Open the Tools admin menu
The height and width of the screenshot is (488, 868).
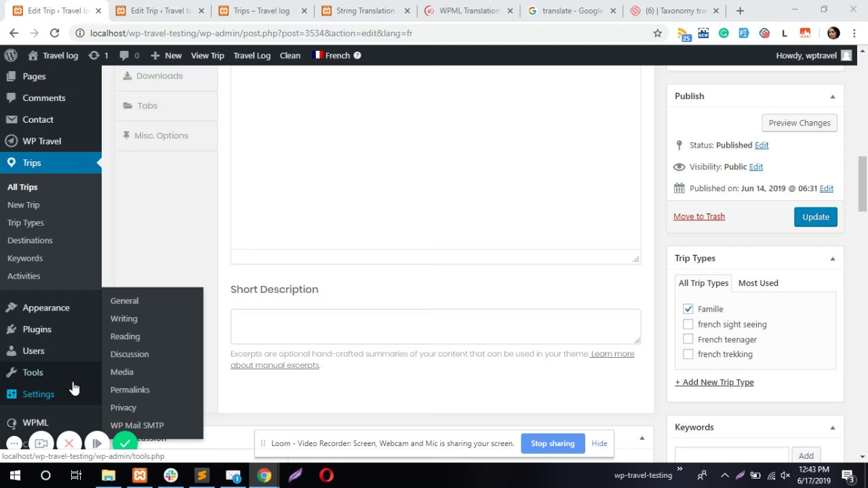(x=33, y=373)
